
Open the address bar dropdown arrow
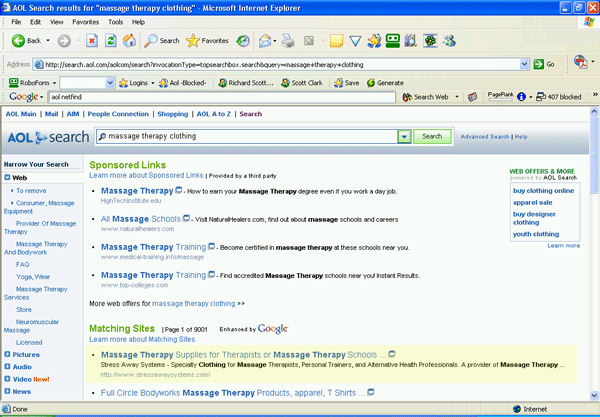pyautogui.click(x=524, y=64)
